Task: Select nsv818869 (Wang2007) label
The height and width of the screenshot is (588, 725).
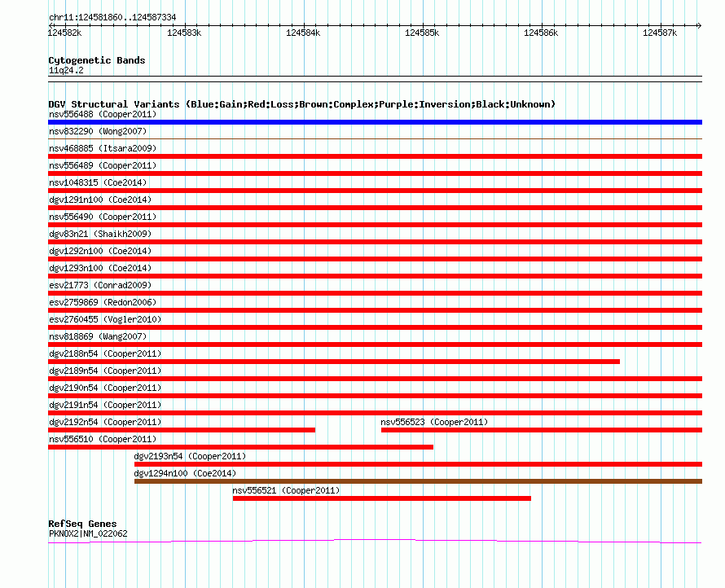Action: [x=98, y=336]
